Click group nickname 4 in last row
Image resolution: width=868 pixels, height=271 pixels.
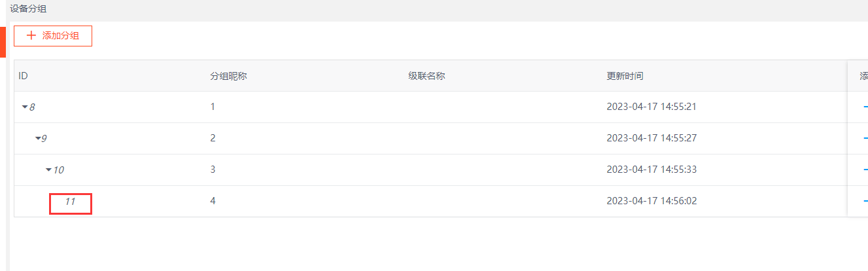pyautogui.click(x=213, y=201)
